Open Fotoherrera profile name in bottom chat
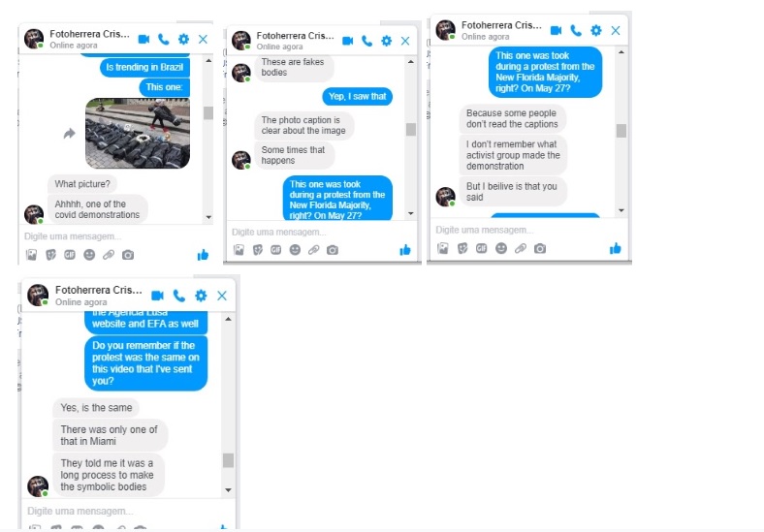 point(99,290)
